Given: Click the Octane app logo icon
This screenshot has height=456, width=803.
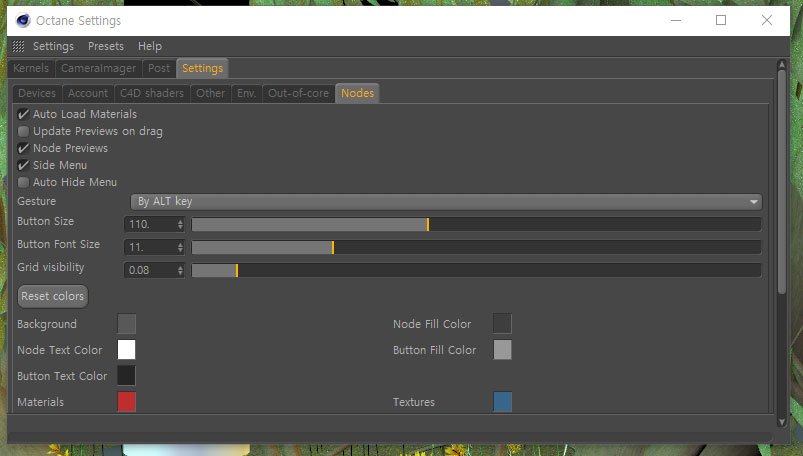Looking at the screenshot, I should click(x=23, y=20).
